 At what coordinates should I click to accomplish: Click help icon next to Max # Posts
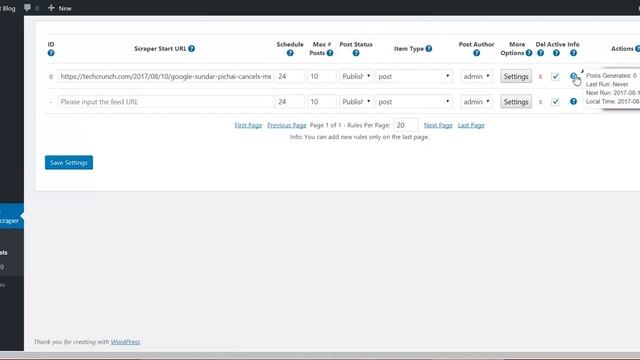tap(330, 53)
